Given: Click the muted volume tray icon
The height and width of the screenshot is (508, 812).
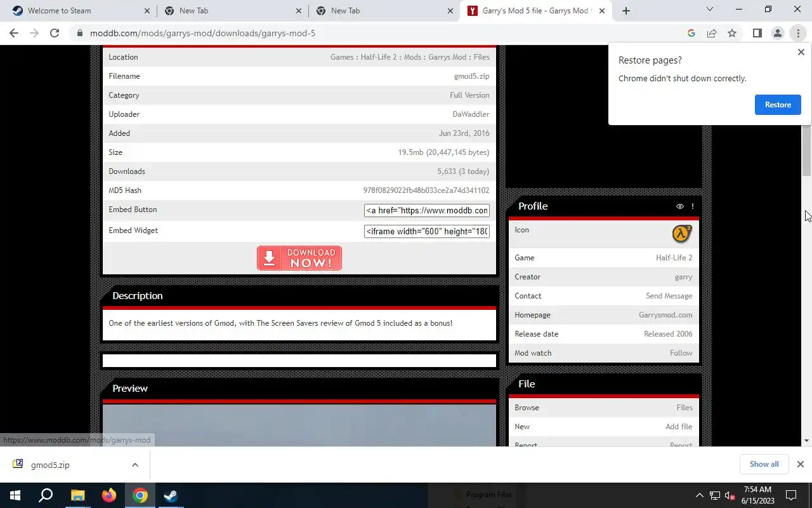Looking at the screenshot, I should pos(730,496).
